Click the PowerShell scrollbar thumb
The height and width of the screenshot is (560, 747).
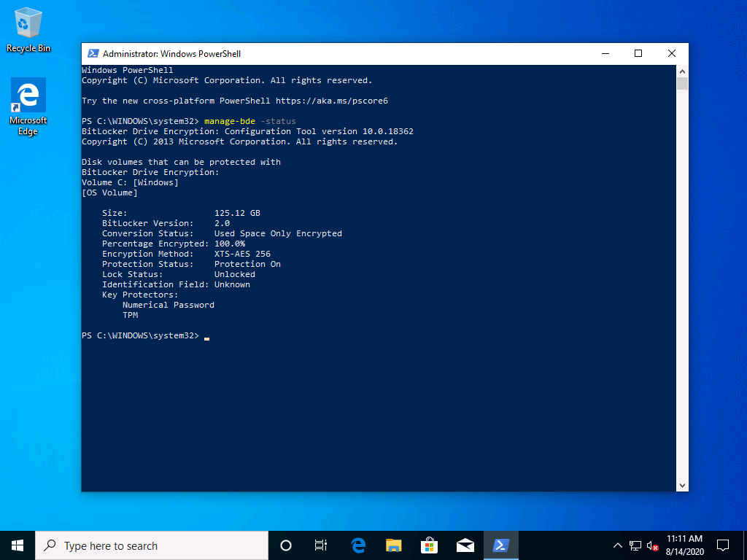682,84
